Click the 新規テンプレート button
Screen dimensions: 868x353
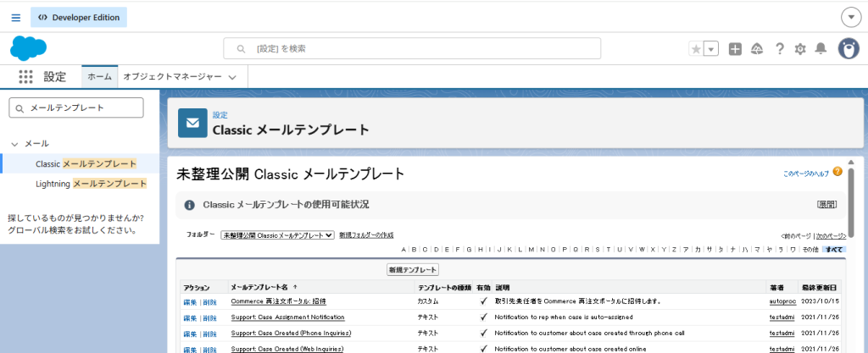(x=413, y=270)
